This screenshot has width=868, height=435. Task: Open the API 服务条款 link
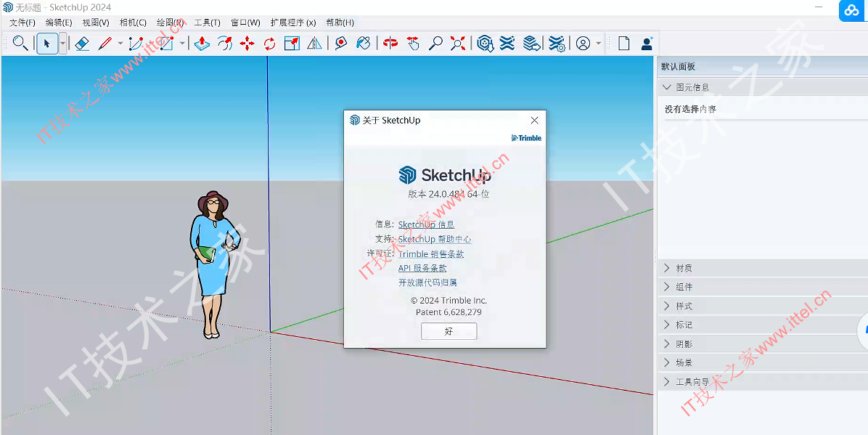click(x=422, y=268)
